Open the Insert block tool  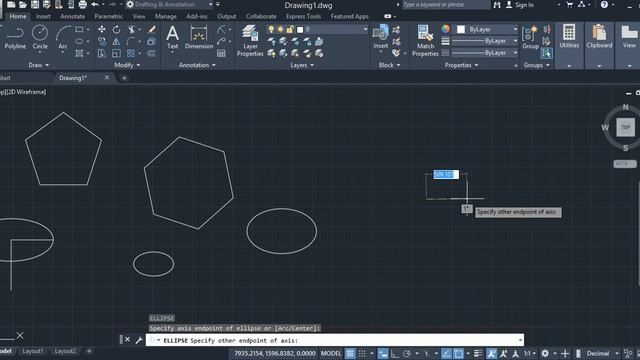click(380, 37)
